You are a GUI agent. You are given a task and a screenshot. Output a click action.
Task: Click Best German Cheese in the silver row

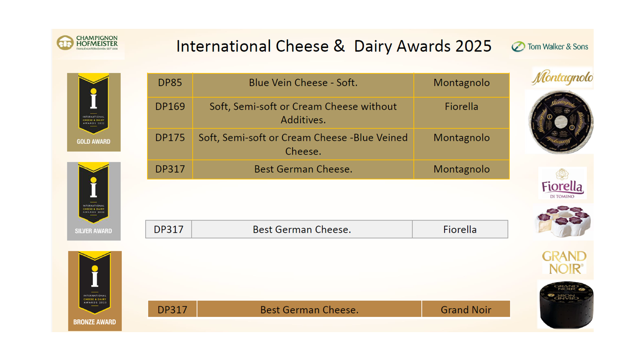(302, 229)
